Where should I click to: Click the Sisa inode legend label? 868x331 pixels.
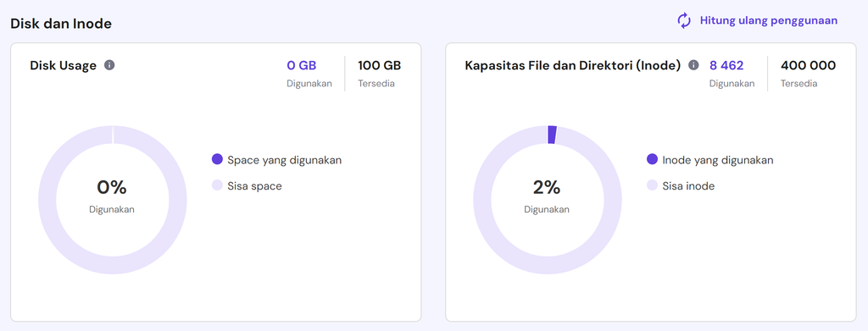[688, 186]
